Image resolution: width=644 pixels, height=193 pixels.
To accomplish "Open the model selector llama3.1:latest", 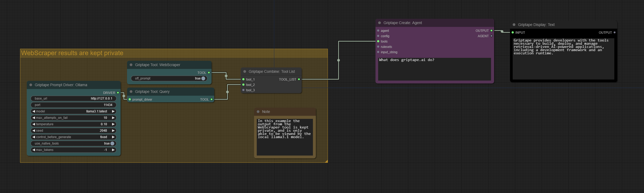I will coord(74,111).
